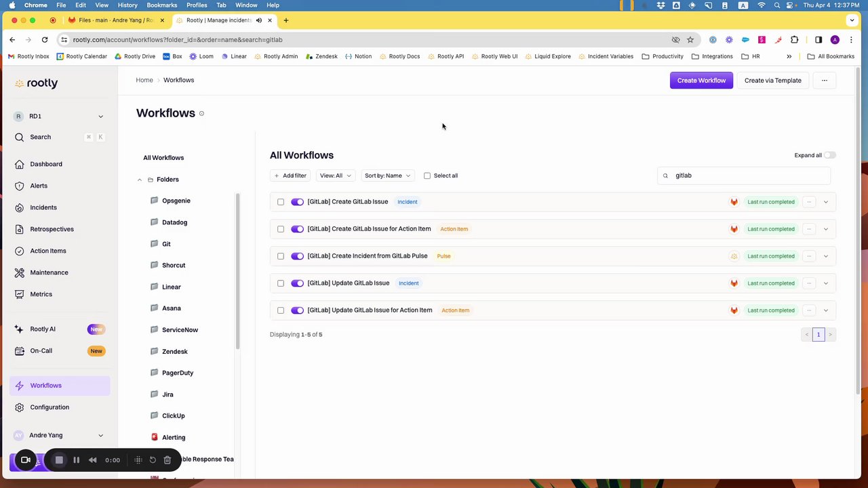The width and height of the screenshot is (868, 488).
Task: Delete the recording with the trash icon
Action: pos(167,460)
